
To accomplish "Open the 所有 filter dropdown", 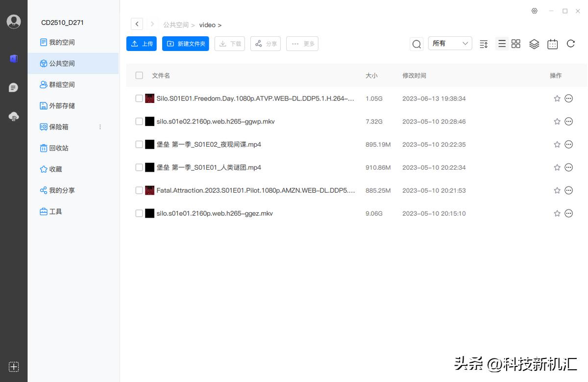I will pyautogui.click(x=449, y=43).
